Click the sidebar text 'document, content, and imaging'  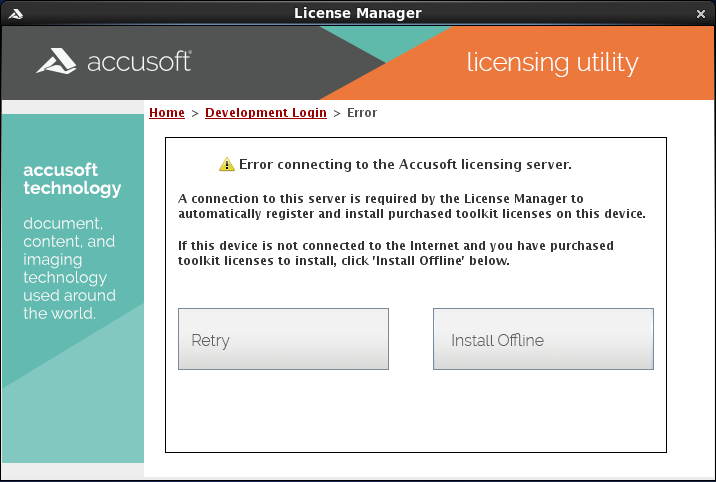pyautogui.click(x=69, y=241)
